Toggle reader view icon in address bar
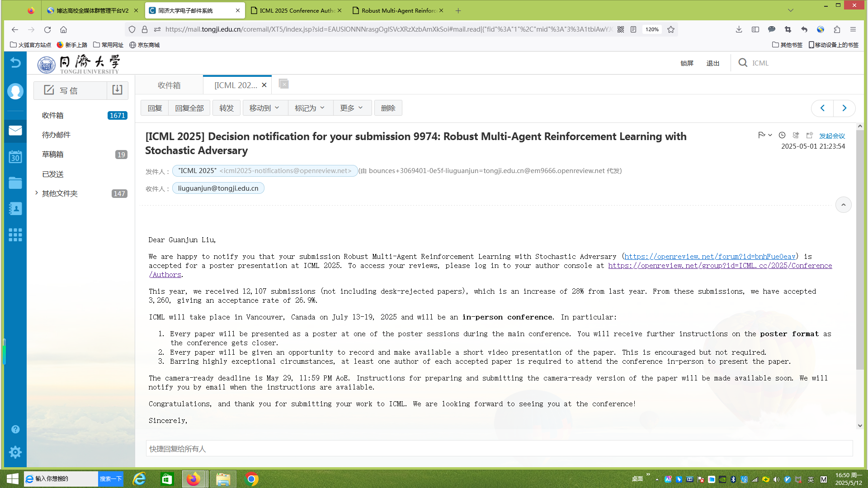This screenshot has height=488, width=868. 633,29
